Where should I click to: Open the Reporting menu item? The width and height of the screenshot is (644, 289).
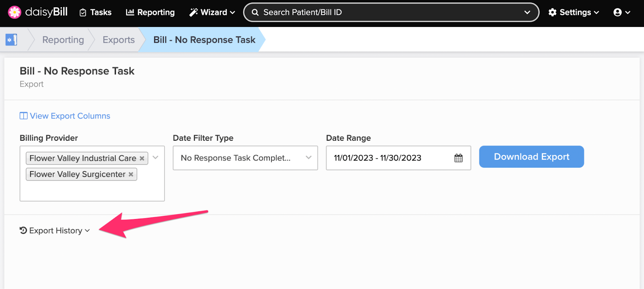coord(150,12)
